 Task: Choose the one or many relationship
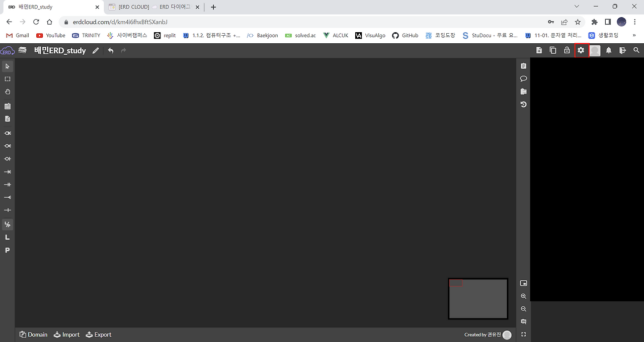tap(8, 172)
